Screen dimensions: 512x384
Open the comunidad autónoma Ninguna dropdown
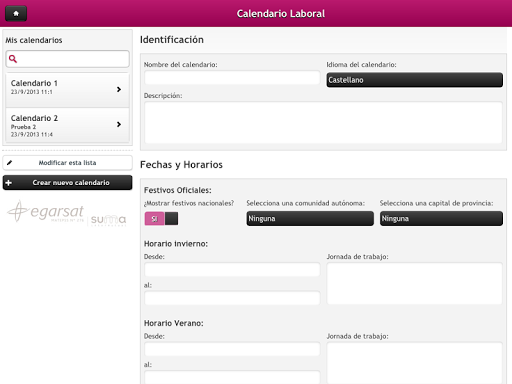(x=310, y=219)
